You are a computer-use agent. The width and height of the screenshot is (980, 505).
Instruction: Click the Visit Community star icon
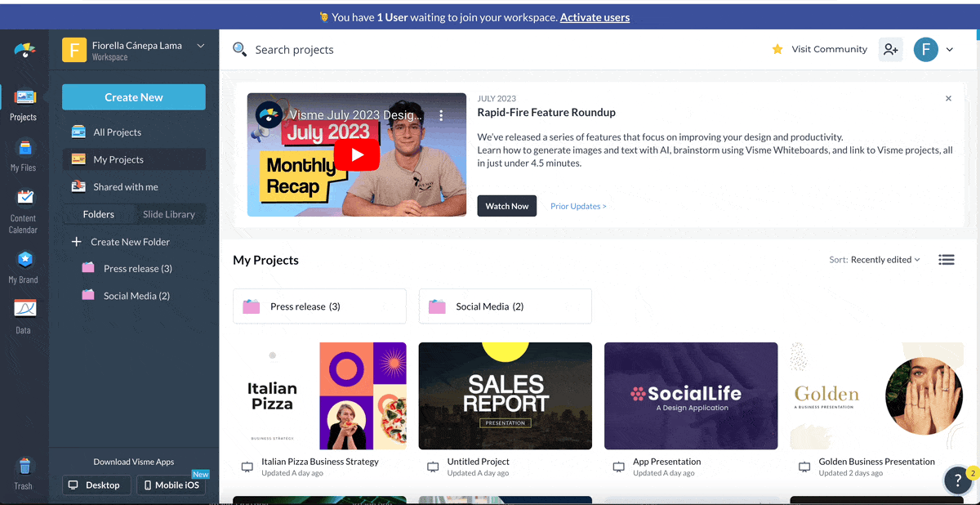777,49
